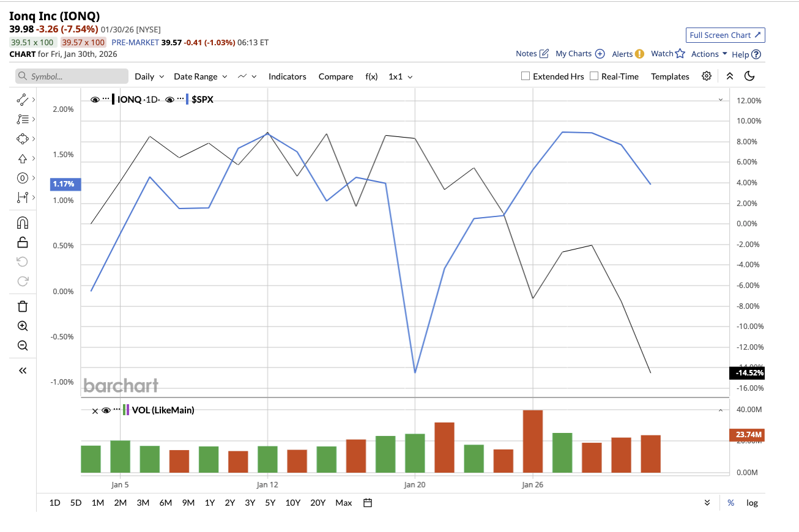Select the trend line drawing tool
The height and width of the screenshot is (532, 799).
click(23, 99)
